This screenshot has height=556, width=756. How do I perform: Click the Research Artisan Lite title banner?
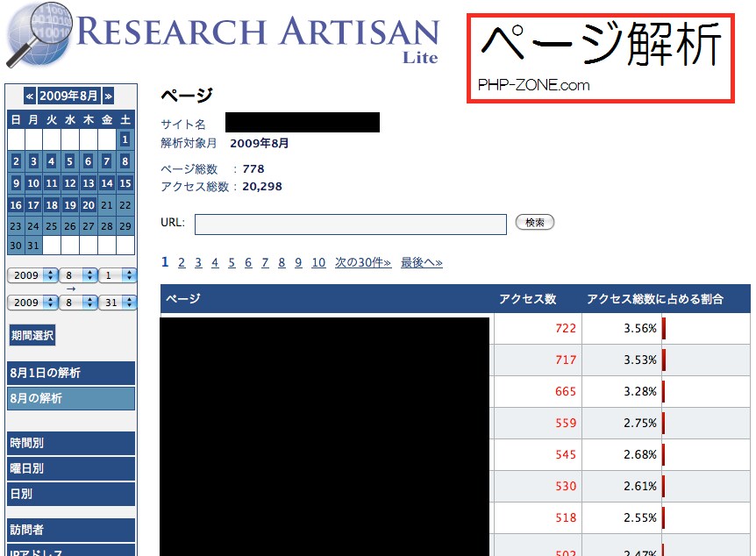258,39
